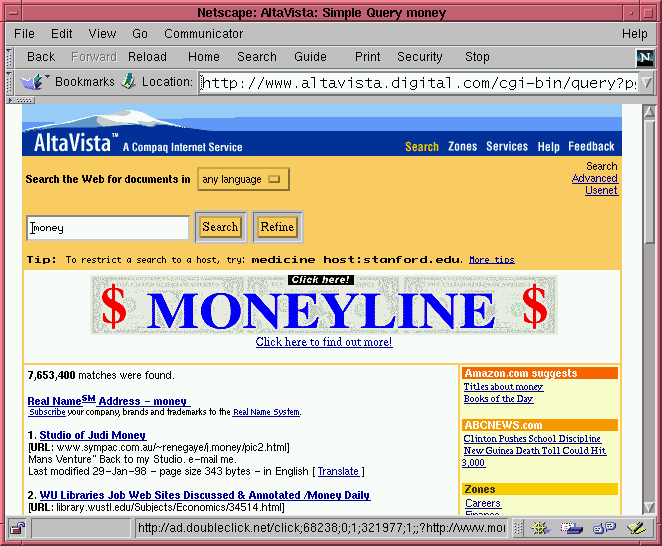Open the View menu

(x=102, y=34)
